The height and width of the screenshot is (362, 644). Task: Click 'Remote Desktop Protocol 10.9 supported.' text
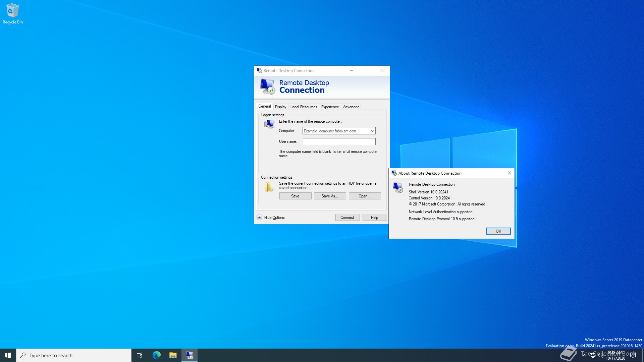tap(442, 219)
